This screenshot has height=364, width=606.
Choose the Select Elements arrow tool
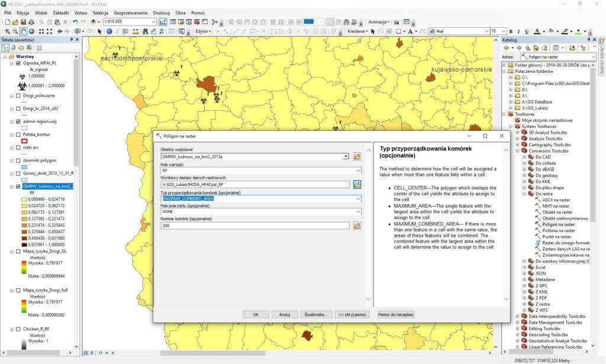coord(99,31)
